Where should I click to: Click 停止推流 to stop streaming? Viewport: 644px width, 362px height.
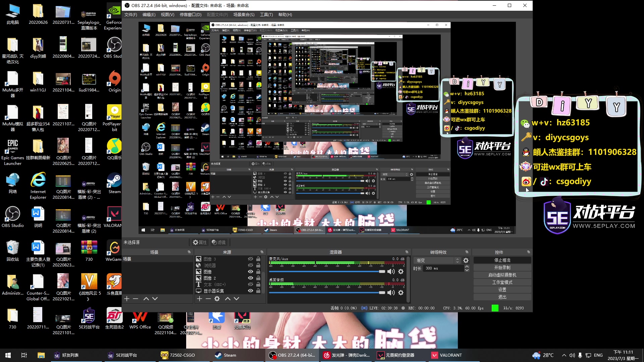click(x=502, y=260)
